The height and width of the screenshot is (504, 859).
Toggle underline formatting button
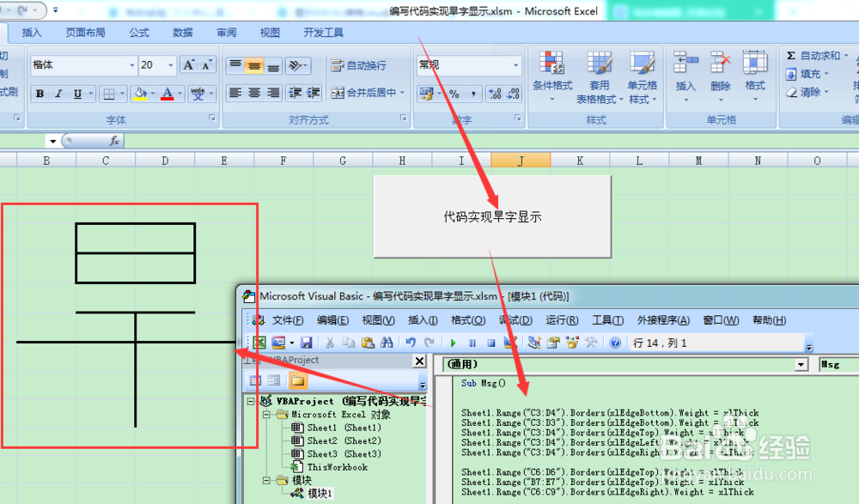[x=78, y=94]
